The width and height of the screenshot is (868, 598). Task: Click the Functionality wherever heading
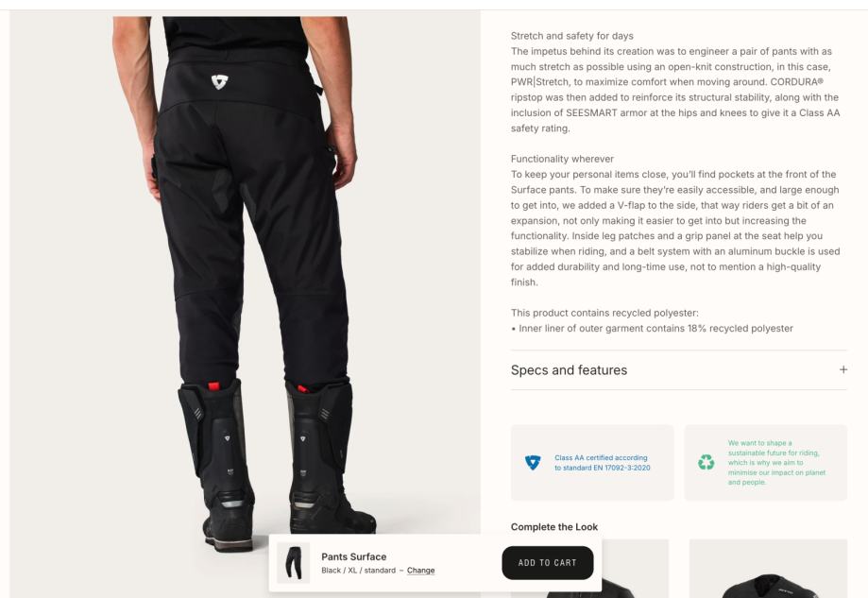click(562, 159)
